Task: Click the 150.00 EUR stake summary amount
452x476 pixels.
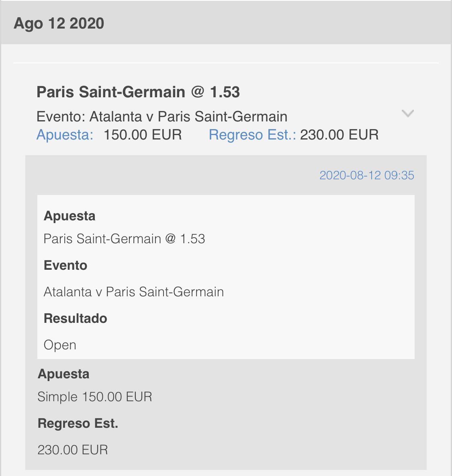Action: [143, 135]
